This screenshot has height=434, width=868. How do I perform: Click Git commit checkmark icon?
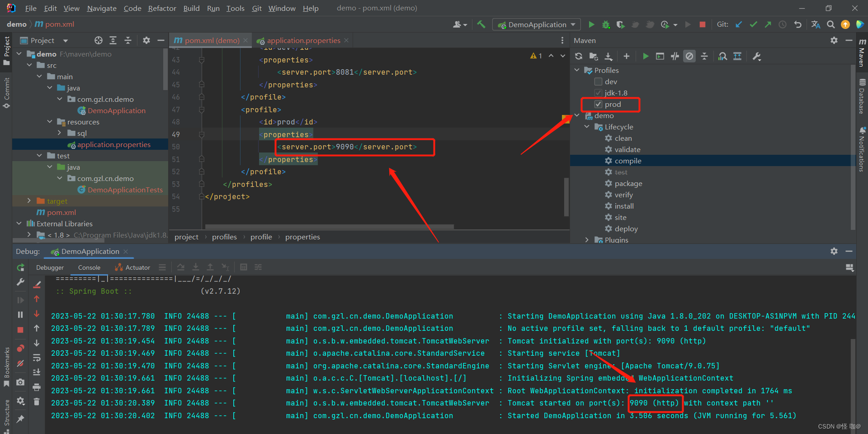pyautogui.click(x=753, y=24)
